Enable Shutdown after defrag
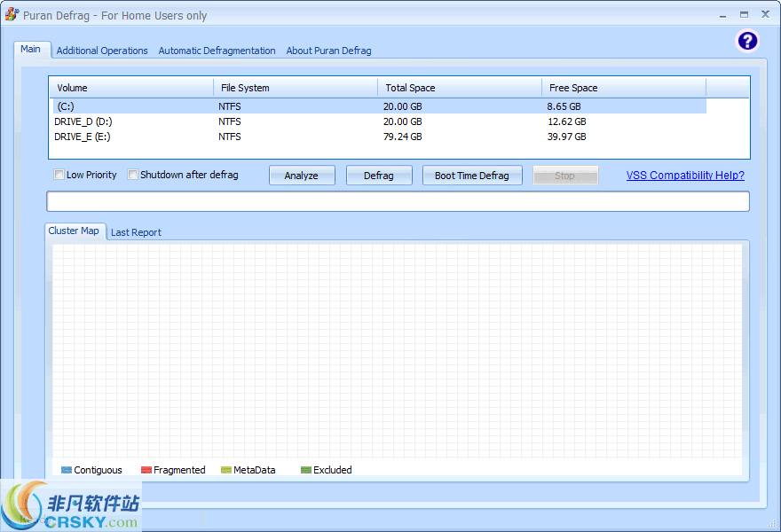Screen dimensions: 781x532 (133, 175)
